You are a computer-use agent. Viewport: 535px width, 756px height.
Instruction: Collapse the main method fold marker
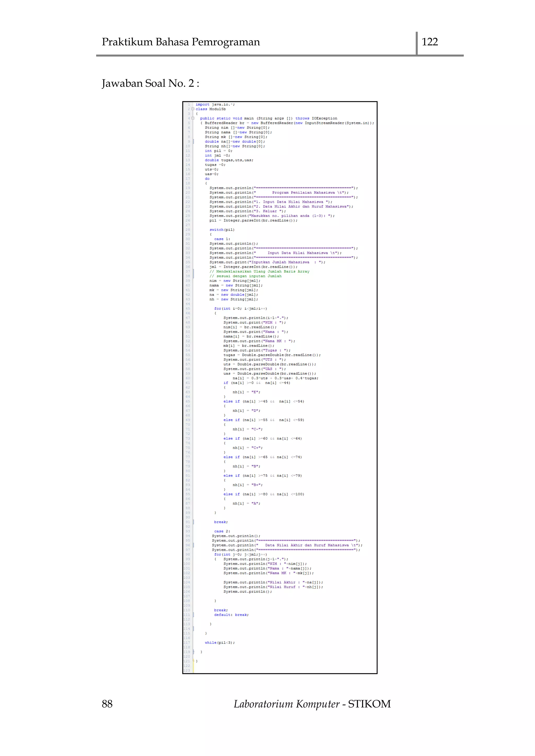(x=193, y=118)
